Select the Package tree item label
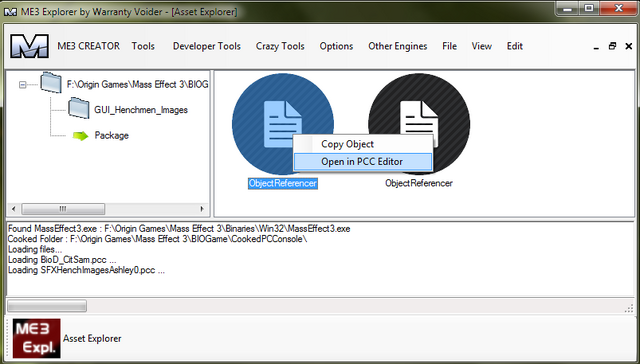The height and width of the screenshot is (364, 640). (111, 135)
